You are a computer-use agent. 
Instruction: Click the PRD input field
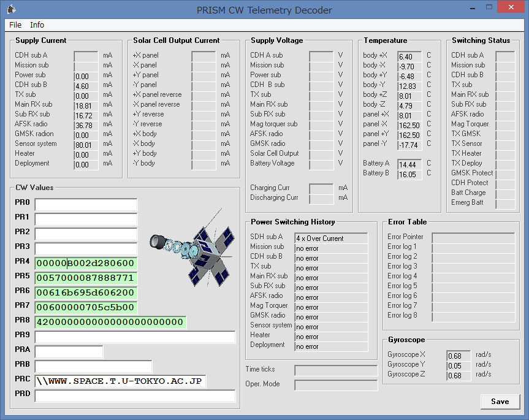pyautogui.click(x=135, y=396)
